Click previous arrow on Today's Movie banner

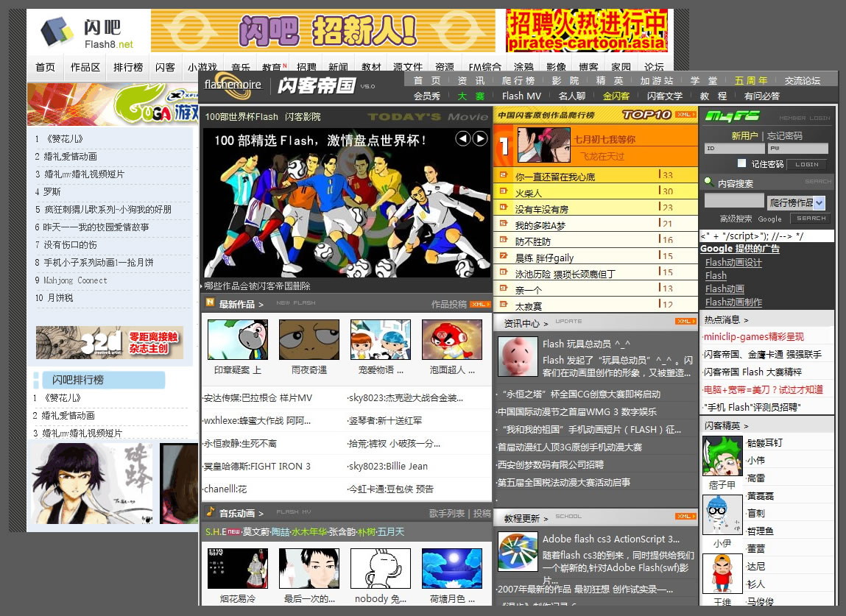[462, 138]
